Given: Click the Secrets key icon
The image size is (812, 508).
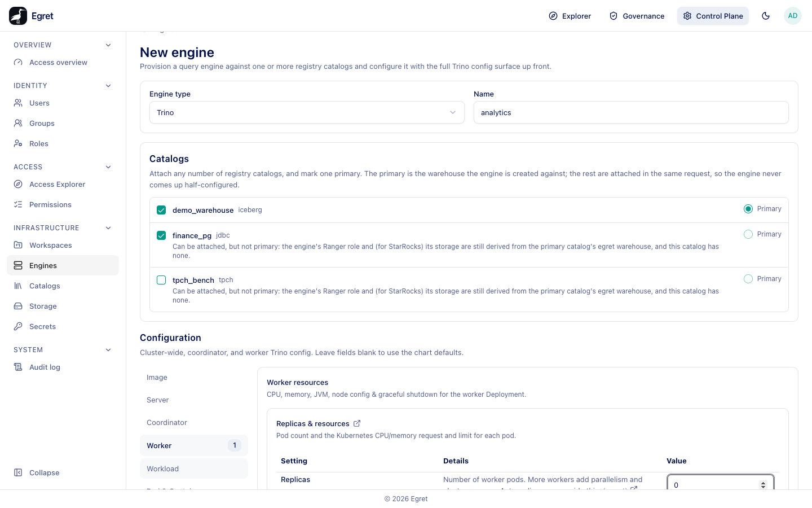Looking at the screenshot, I should tap(18, 326).
